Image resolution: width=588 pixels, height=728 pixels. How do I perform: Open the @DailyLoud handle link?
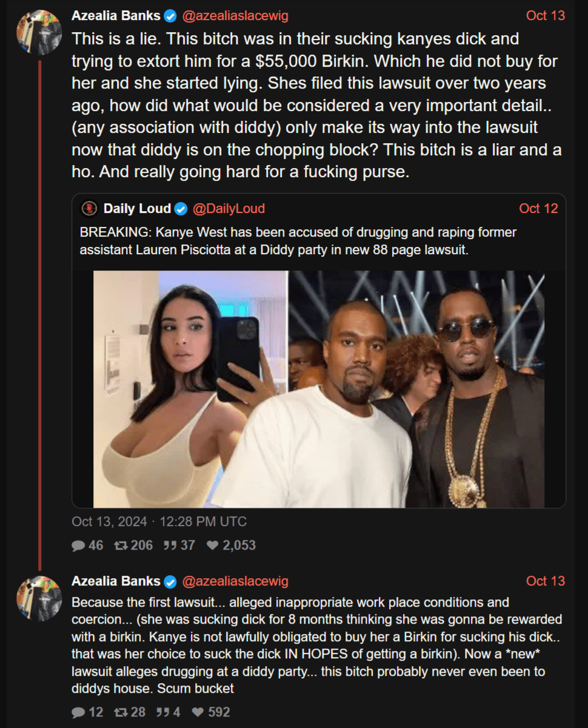pos(229,209)
